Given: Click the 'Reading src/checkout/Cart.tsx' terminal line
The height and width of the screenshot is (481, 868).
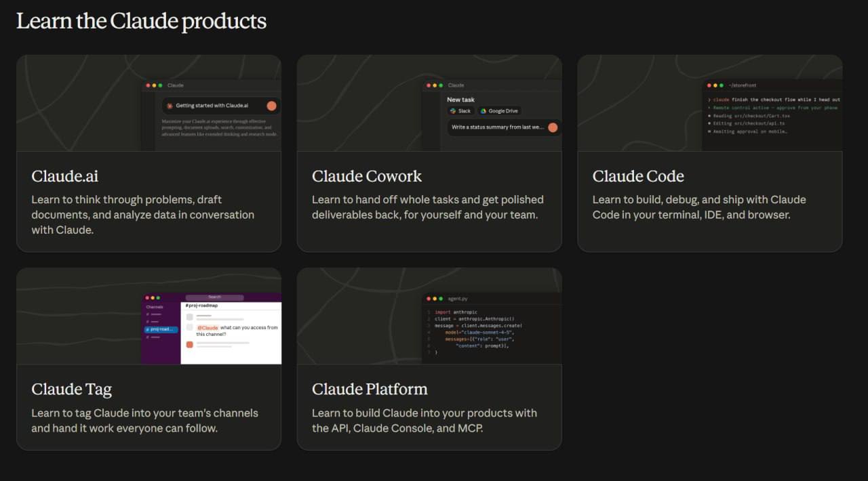Looking at the screenshot, I should coord(748,116).
